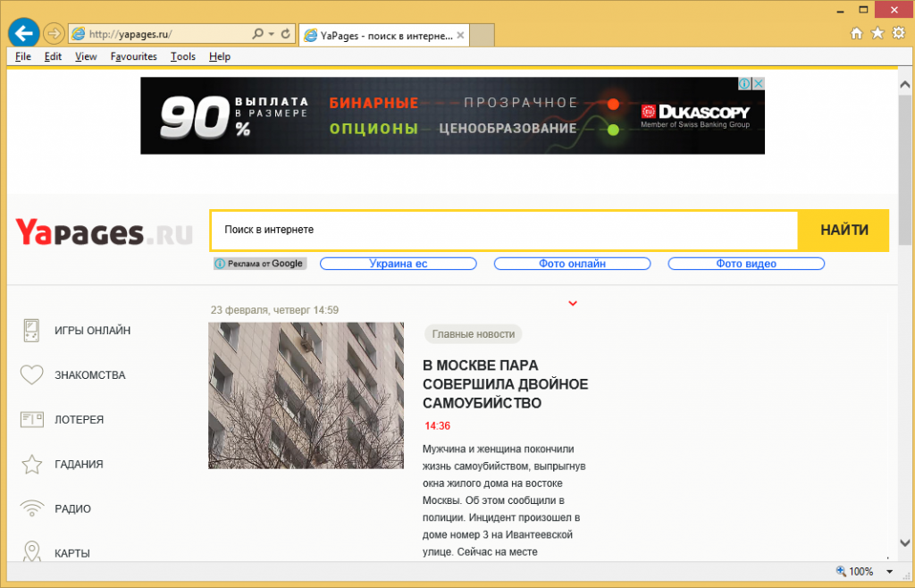Open the Favourites menu
This screenshot has width=915, height=588.
coord(133,56)
